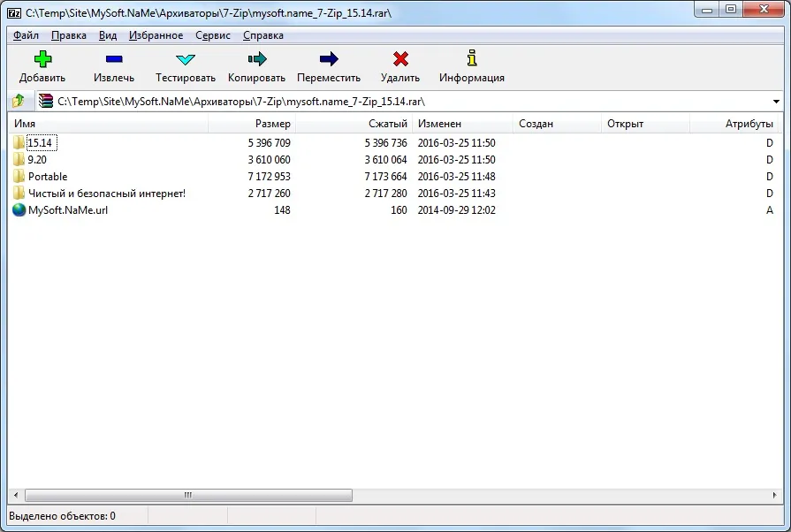Click status text Выделено объектов: 0
The image size is (791, 532).
pos(62,516)
